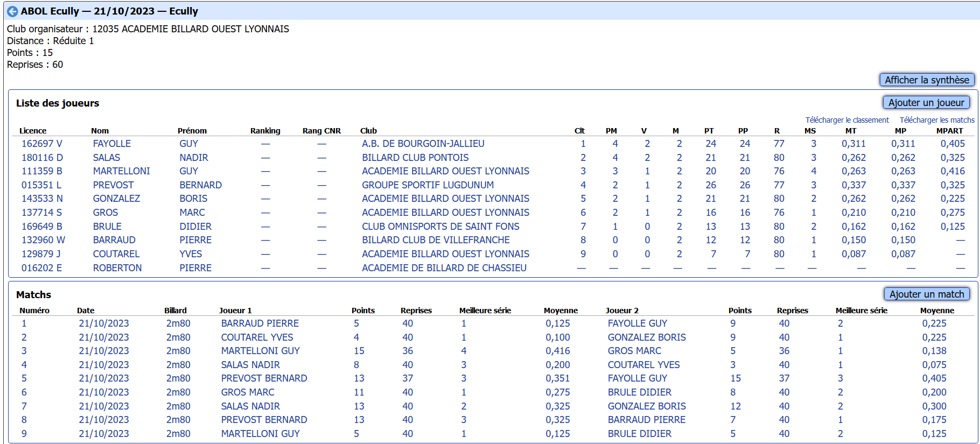Viewport: 980px width, 444px height.
Task: Click PREVOST BERNARD in match 5
Action: point(264,378)
